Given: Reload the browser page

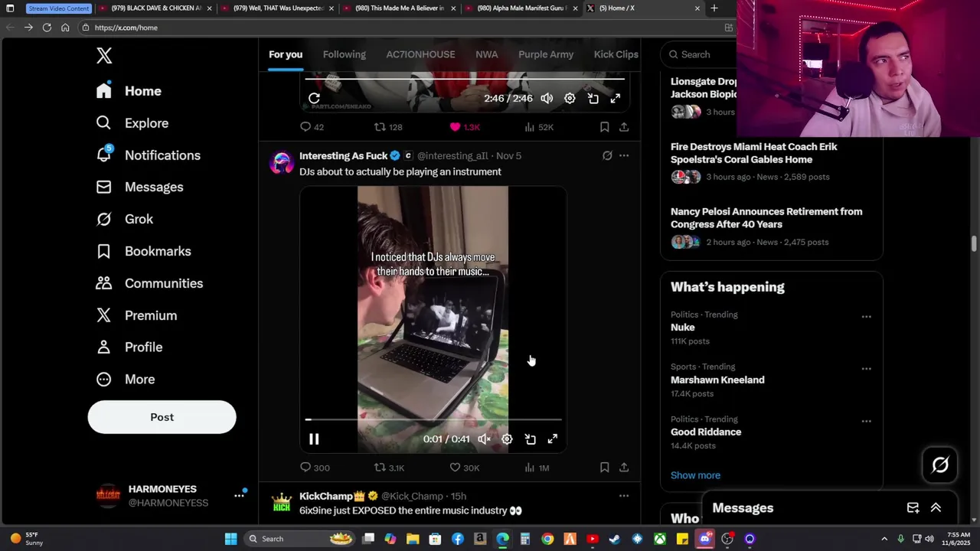Looking at the screenshot, I should 47,27.
